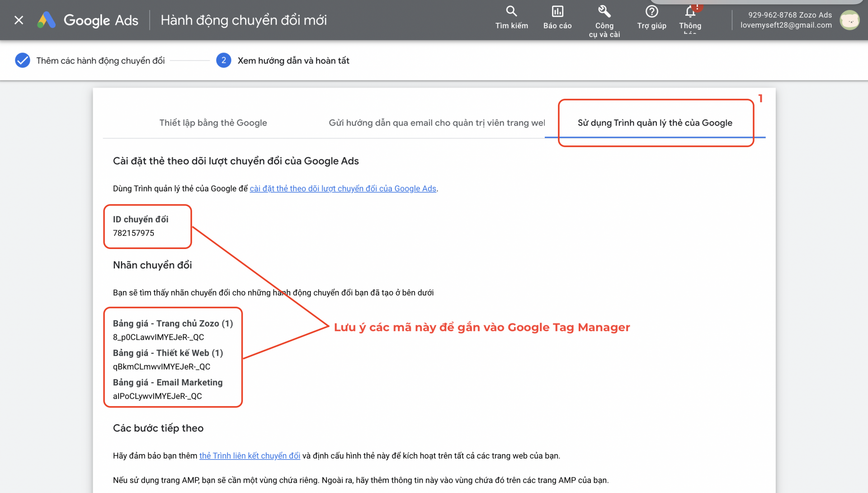
Task: Close the new conversion action wizard
Action: 19,20
